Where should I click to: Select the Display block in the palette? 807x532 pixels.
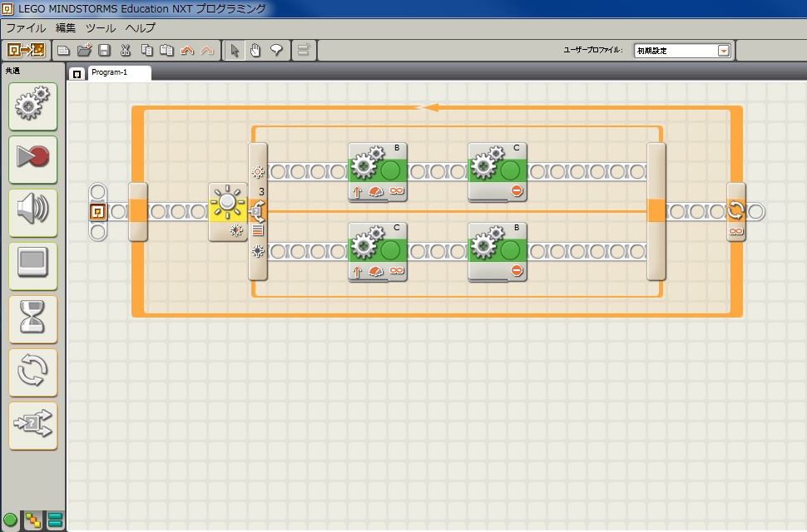pos(33,266)
